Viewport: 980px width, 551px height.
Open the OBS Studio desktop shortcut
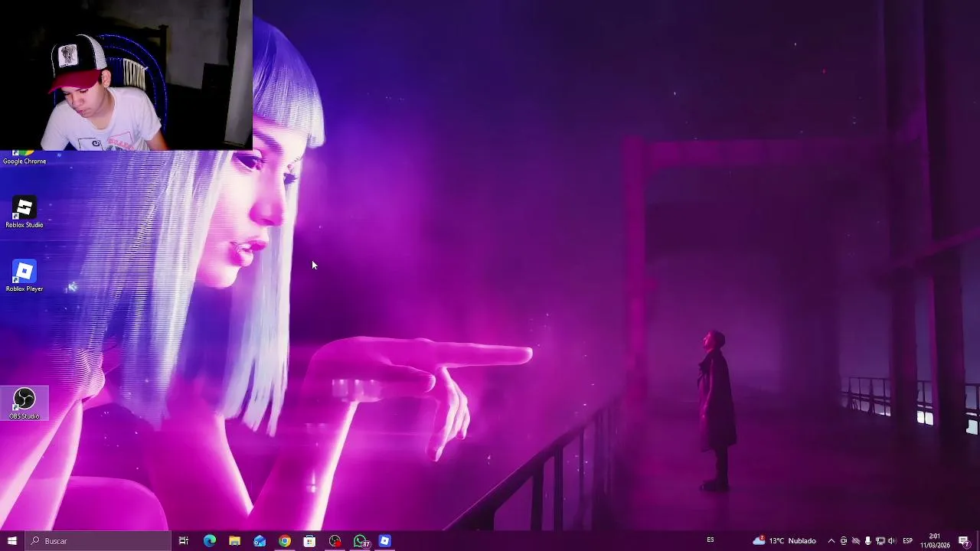tap(24, 403)
